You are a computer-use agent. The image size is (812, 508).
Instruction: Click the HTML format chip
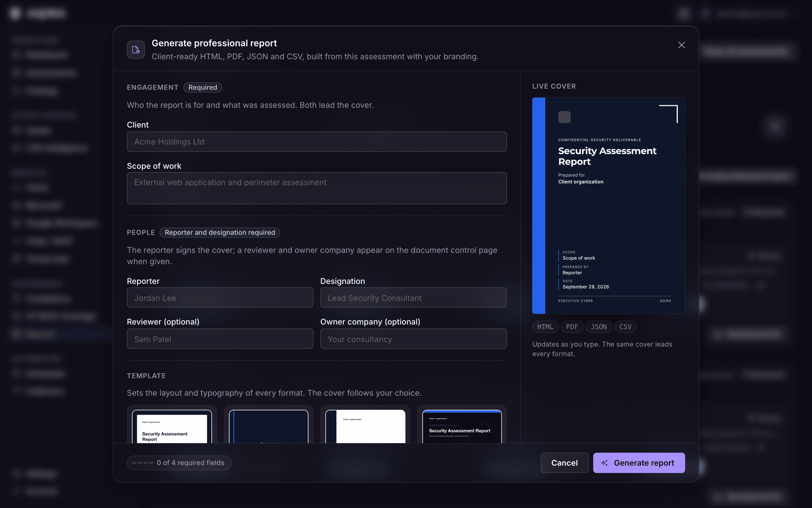545,327
